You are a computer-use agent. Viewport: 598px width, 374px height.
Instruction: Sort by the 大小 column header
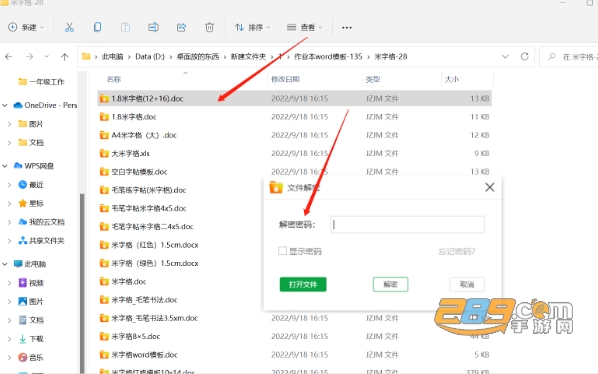click(452, 79)
